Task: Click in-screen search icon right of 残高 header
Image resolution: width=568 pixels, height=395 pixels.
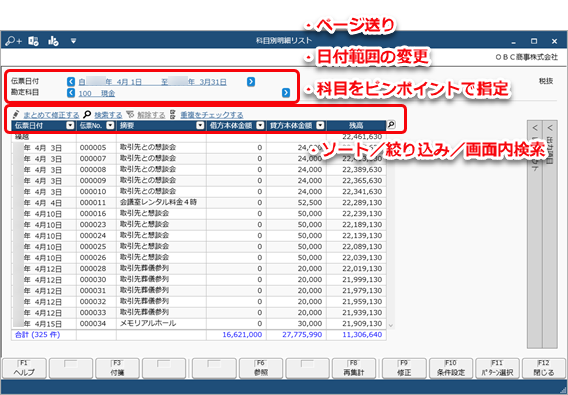Action: point(391,125)
